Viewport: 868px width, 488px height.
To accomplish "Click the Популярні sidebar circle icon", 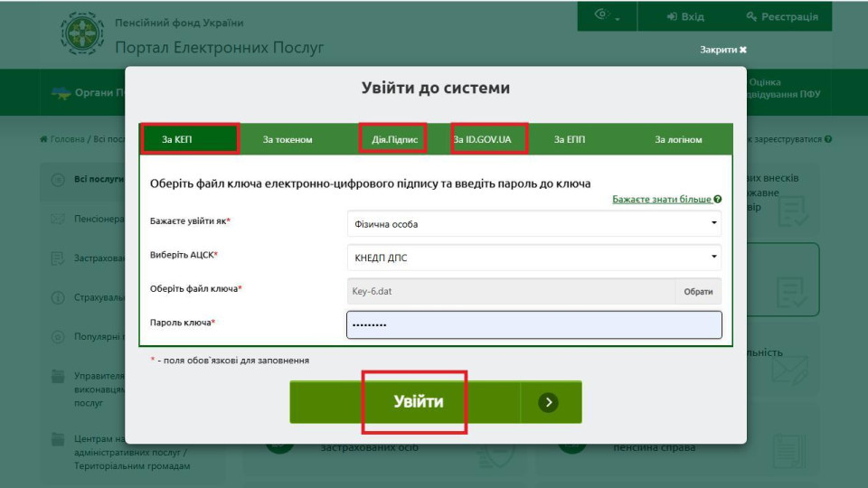I will pyautogui.click(x=58, y=336).
